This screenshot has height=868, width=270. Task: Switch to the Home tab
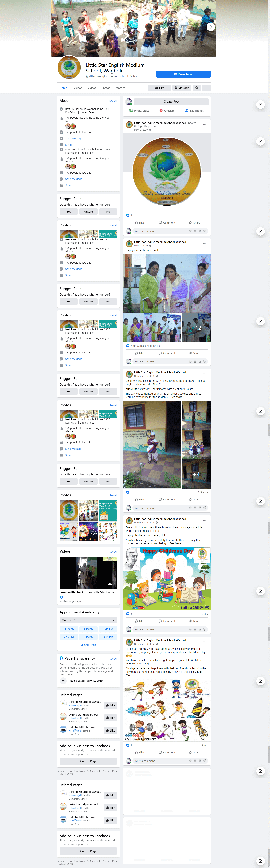click(63, 88)
